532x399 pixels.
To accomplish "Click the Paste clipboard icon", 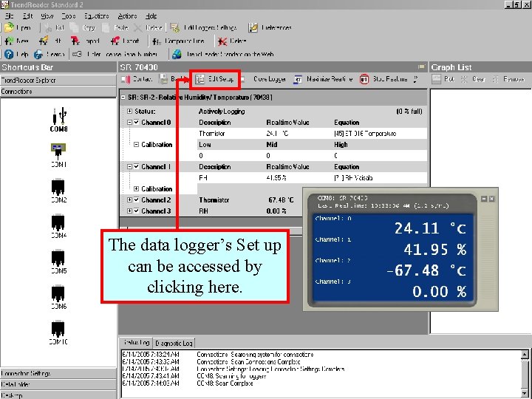I will (106, 28).
